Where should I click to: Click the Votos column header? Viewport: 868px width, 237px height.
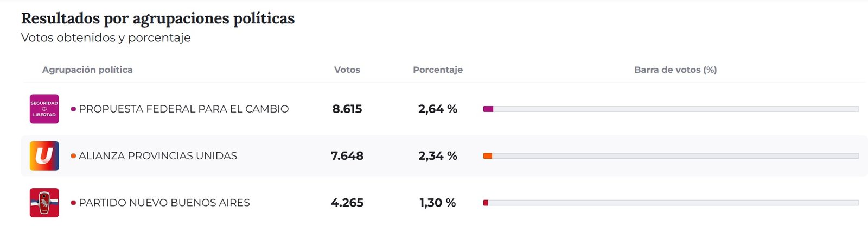pos(347,70)
